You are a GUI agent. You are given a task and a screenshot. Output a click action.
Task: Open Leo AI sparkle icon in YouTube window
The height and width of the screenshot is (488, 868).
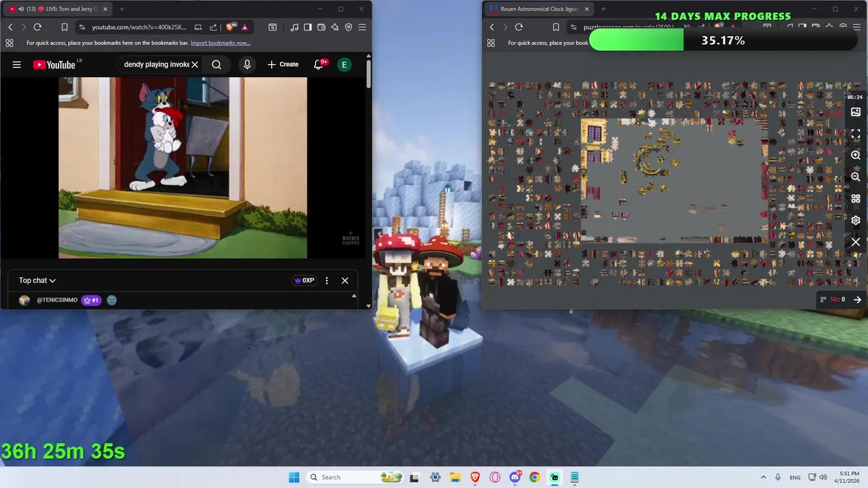pos(335,27)
